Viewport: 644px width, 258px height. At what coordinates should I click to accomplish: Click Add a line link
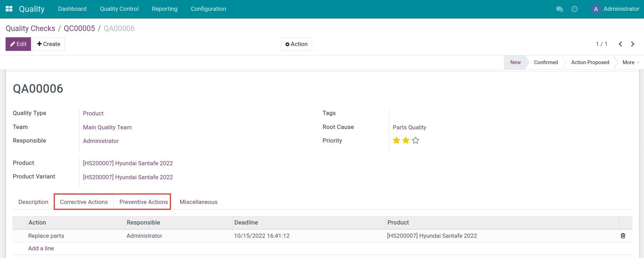tap(41, 248)
